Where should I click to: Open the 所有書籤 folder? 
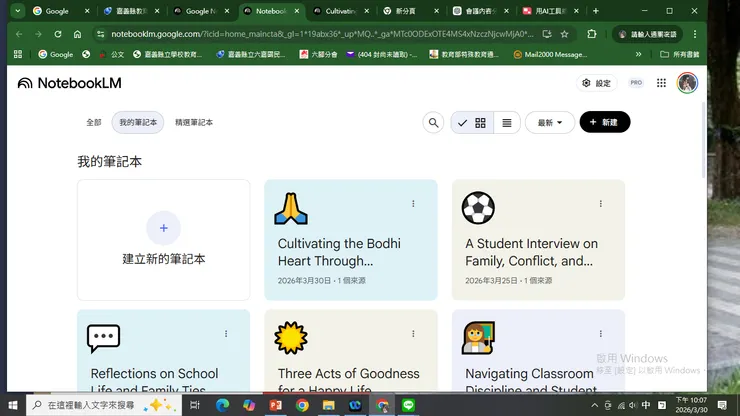[x=680, y=54]
